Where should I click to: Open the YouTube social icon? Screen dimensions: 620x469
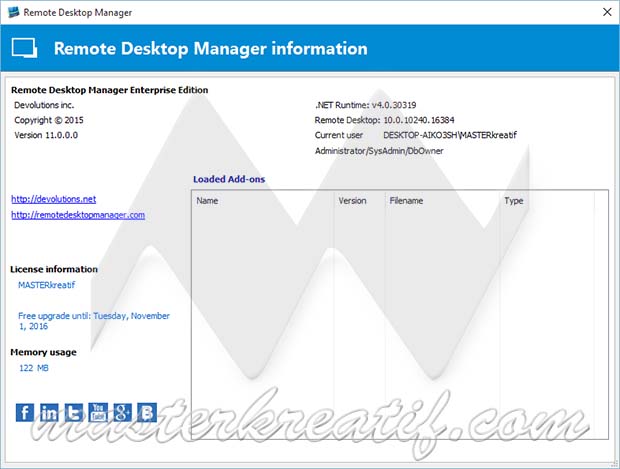(x=98, y=412)
